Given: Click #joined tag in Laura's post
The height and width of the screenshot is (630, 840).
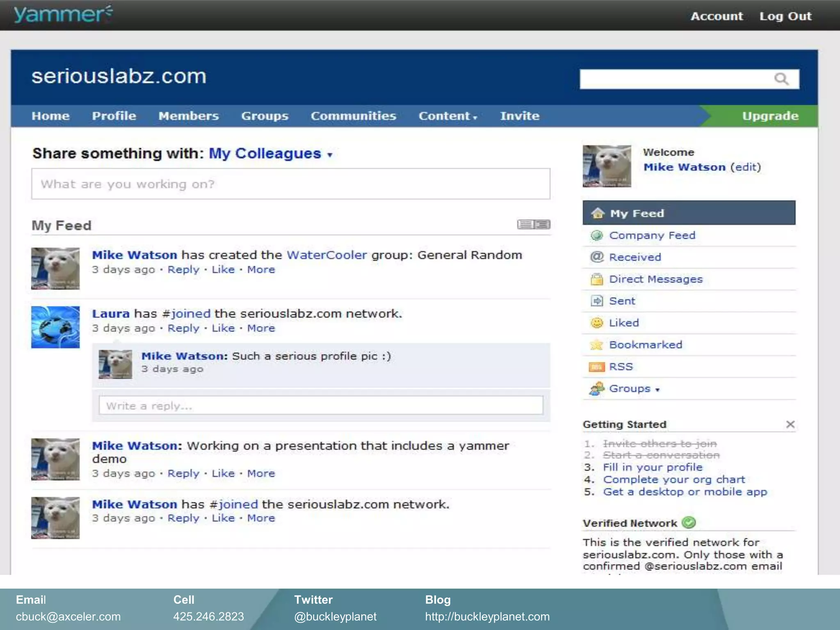Looking at the screenshot, I should click(187, 314).
